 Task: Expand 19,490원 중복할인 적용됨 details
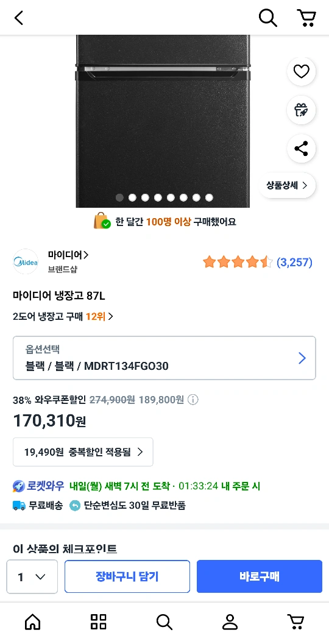[83, 452]
